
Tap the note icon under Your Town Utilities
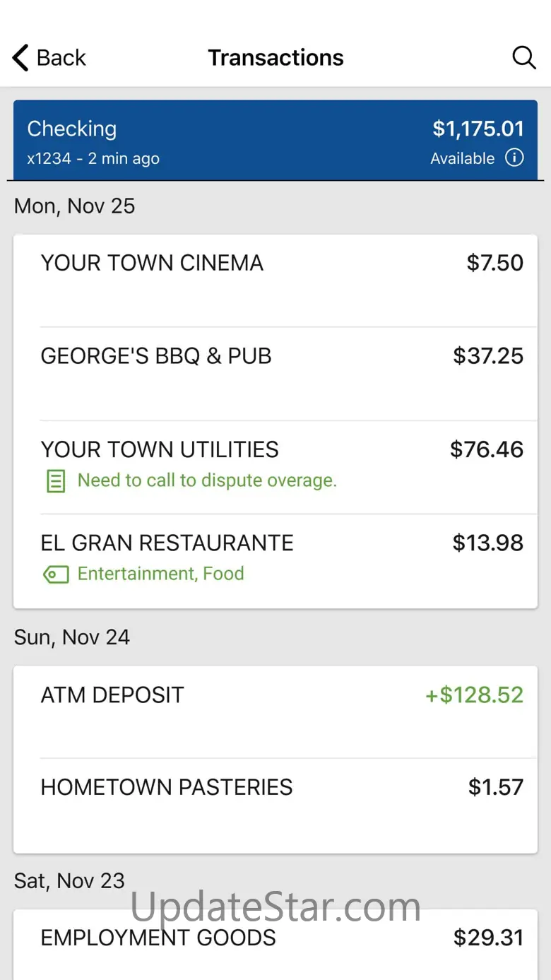pyautogui.click(x=55, y=481)
